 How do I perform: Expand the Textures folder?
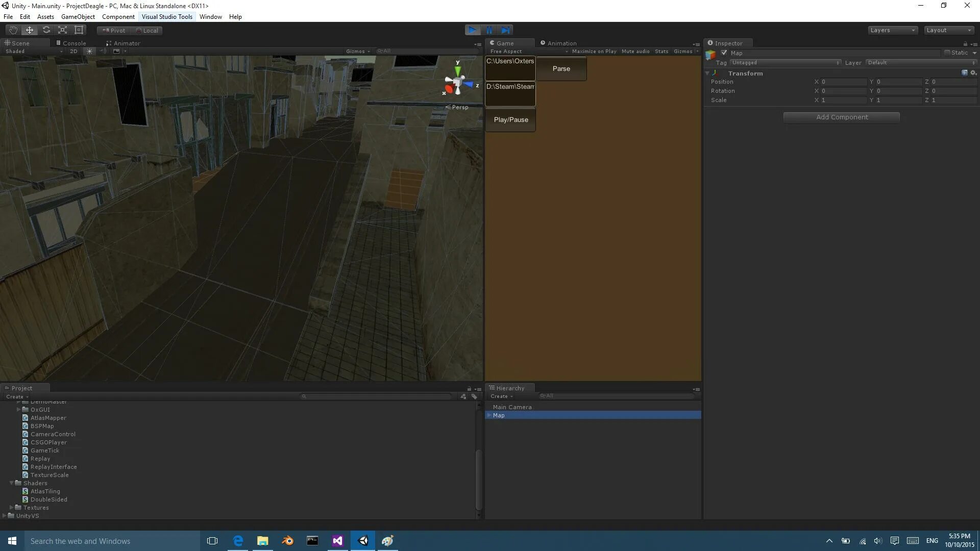tap(12, 508)
